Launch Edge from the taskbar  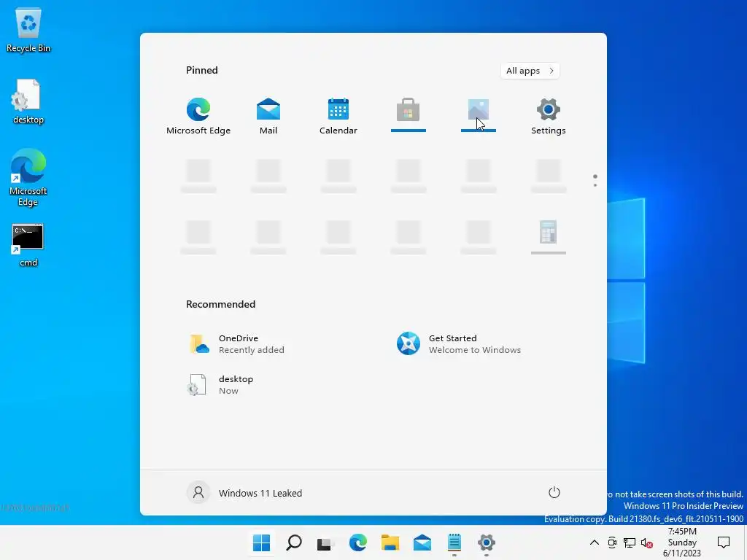[357, 542]
